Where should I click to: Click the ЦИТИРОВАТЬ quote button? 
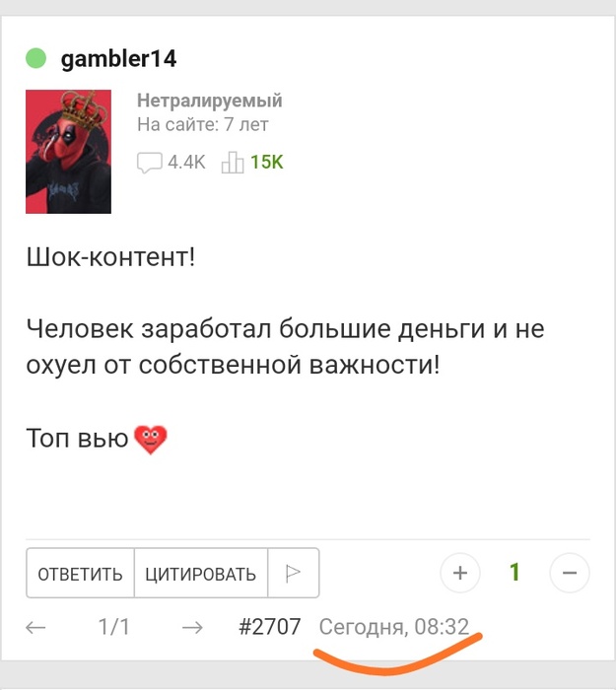(201, 573)
